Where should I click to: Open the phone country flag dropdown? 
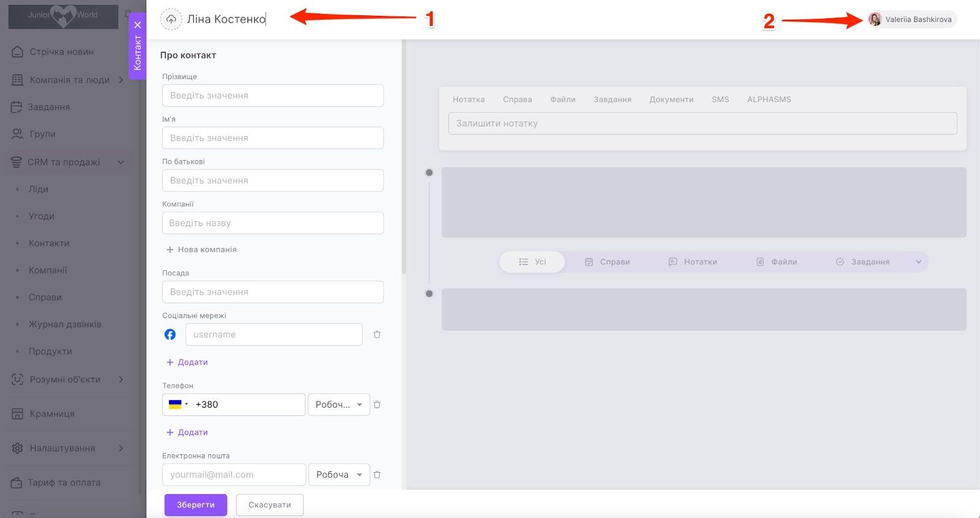coord(178,405)
